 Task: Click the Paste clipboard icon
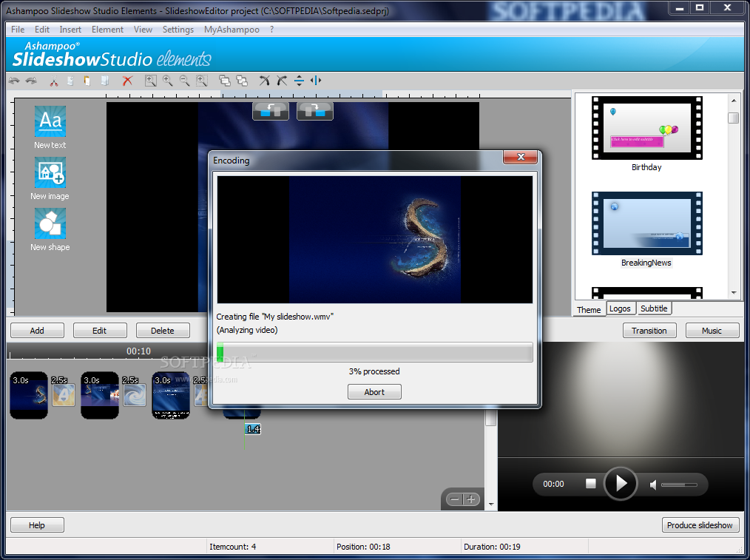(87, 81)
